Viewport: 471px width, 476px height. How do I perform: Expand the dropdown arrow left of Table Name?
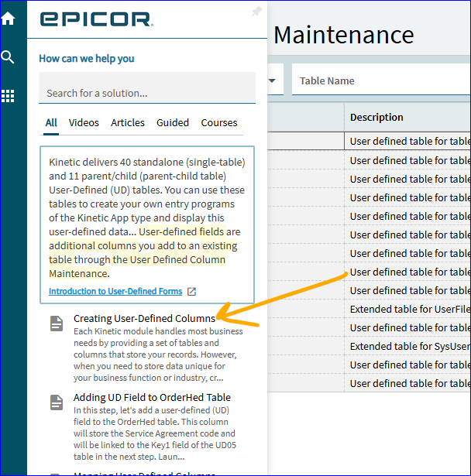(272, 80)
